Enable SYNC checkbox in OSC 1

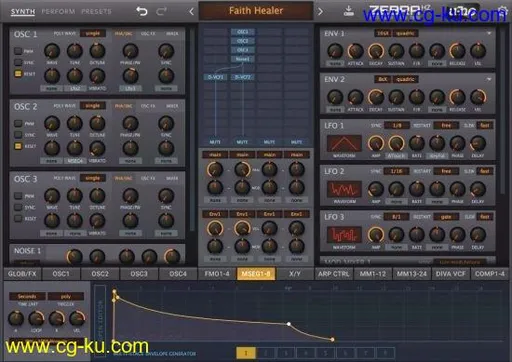[x=18, y=62]
